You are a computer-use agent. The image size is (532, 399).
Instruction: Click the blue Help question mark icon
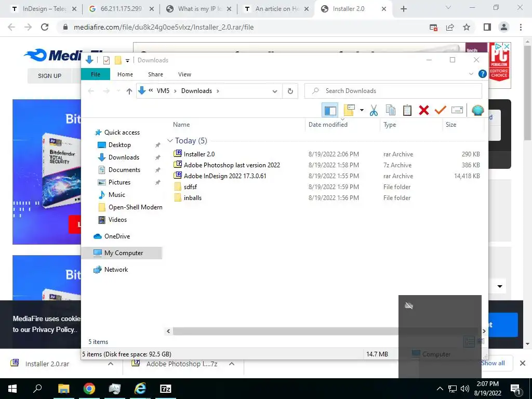(482, 74)
